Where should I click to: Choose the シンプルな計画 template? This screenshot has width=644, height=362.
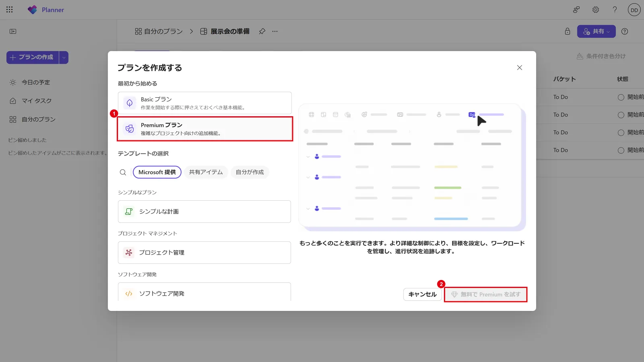coord(204,212)
